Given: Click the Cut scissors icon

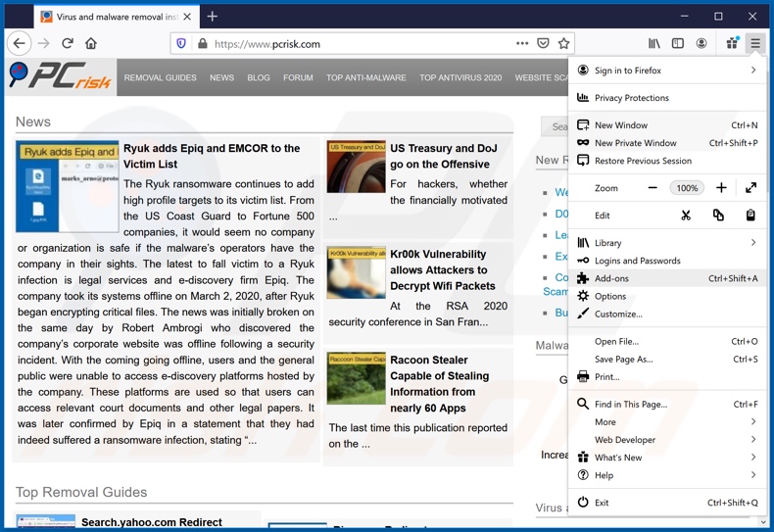Looking at the screenshot, I should click(x=686, y=216).
